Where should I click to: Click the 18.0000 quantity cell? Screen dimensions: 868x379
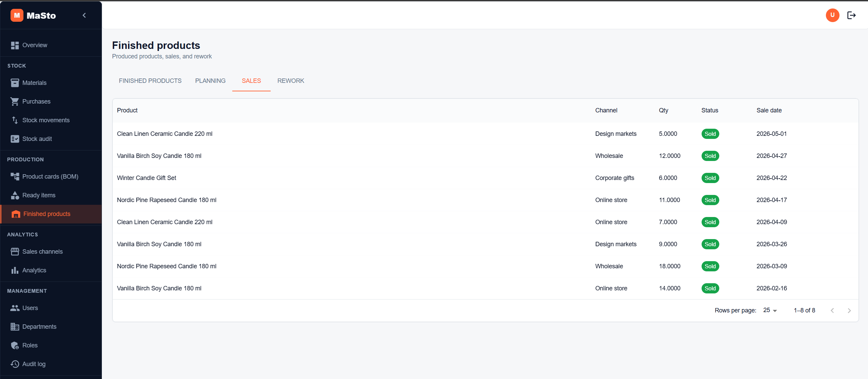coord(669,266)
